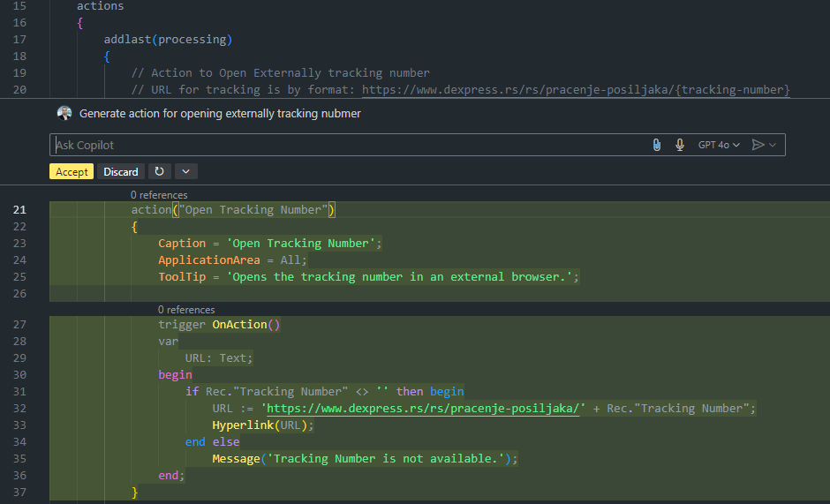Start voice chat with microphone icon
Viewport: 830px width, 504px height.
pyautogui.click(x=680, y=145)
